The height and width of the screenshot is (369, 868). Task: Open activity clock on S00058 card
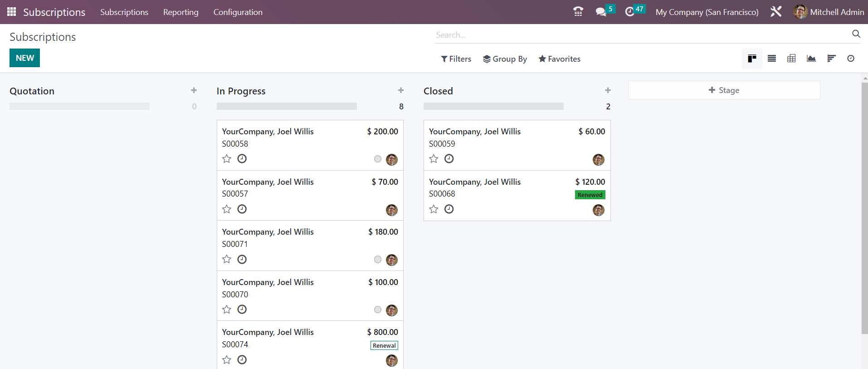242,159
